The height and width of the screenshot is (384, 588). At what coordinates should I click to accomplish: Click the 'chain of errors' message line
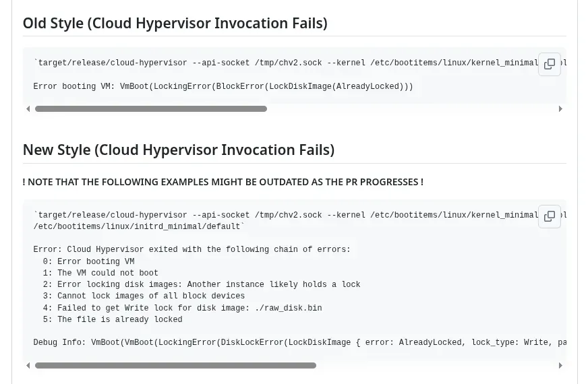[x=192, y=249]
